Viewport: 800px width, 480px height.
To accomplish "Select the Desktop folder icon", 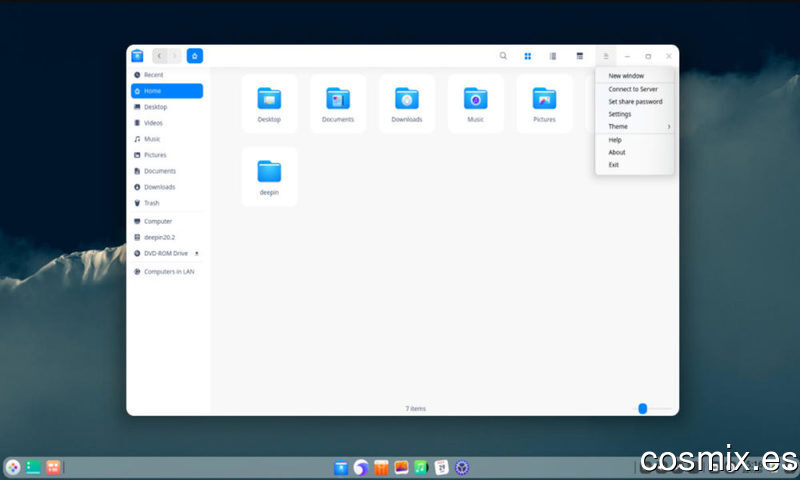I will [x=269, y=98].
